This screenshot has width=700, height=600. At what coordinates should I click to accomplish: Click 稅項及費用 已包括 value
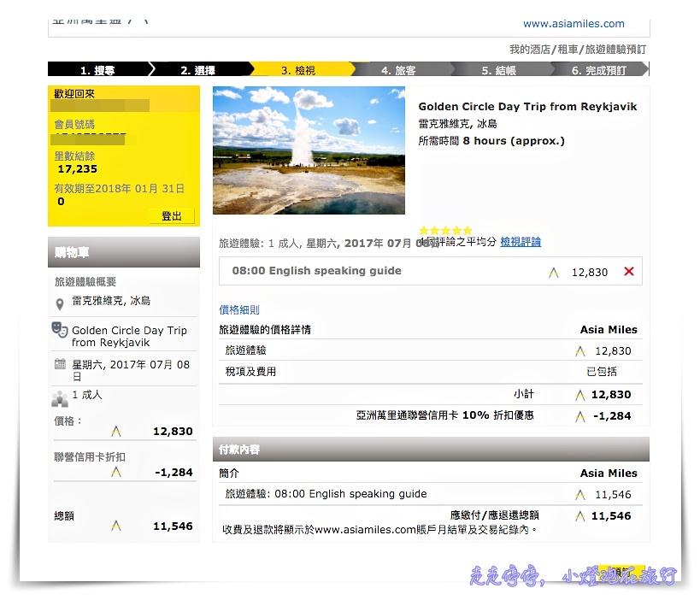[x=602, y=372]
